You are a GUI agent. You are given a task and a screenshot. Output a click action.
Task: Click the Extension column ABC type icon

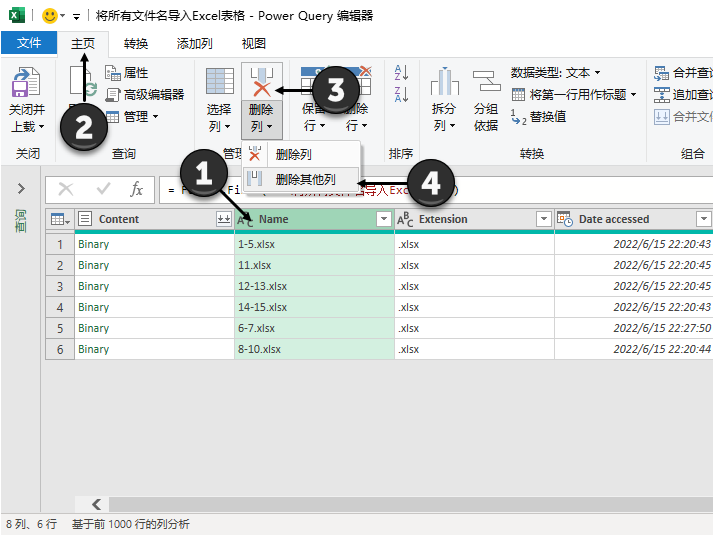(x=405, y=219)
